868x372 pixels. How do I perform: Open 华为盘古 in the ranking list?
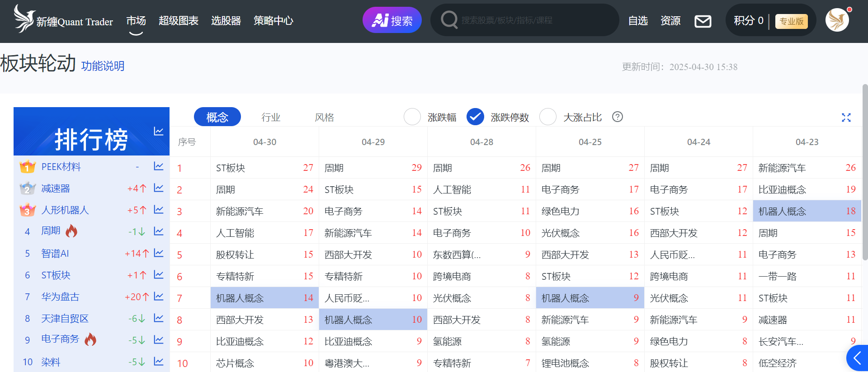point(60,297)
